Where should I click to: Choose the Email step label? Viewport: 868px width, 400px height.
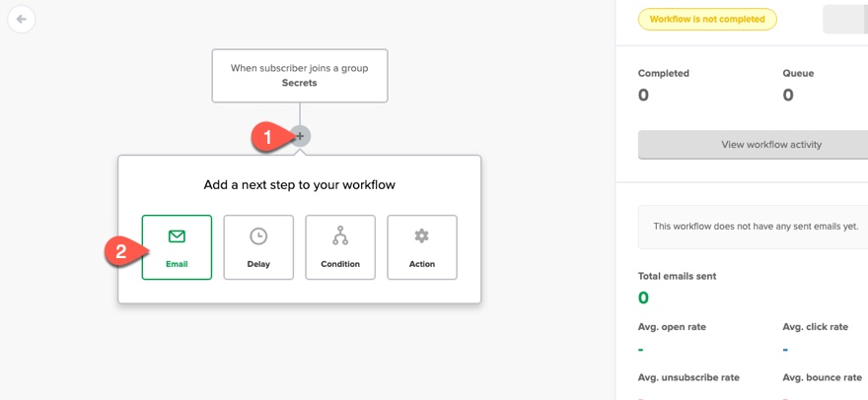[177, 264]
